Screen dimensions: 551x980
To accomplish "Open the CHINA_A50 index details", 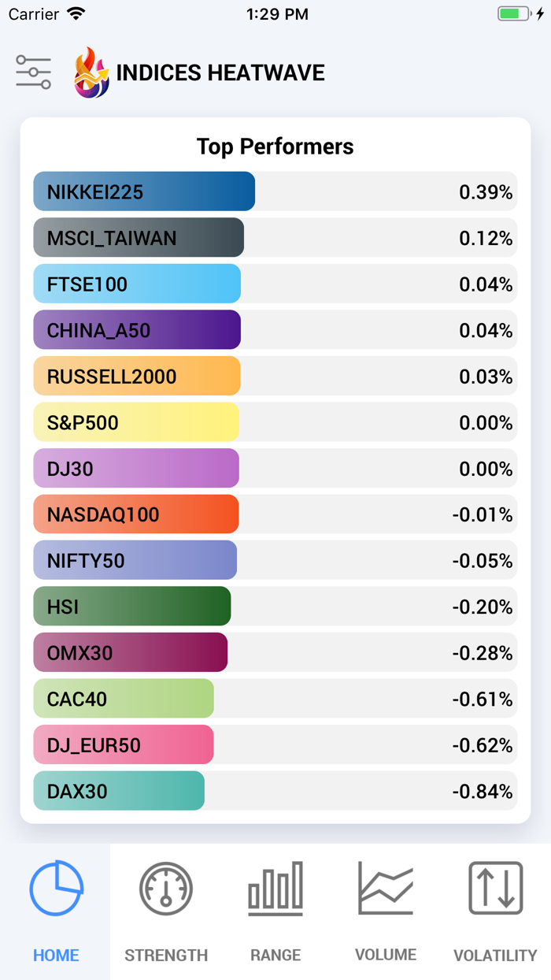I will click(136, 330).
